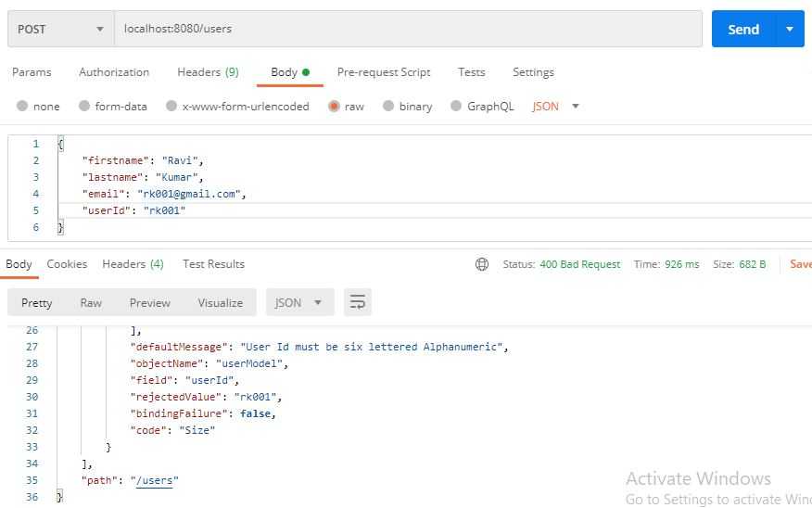
Task: Choose the Pretty response view
Action: pos(37,302)
